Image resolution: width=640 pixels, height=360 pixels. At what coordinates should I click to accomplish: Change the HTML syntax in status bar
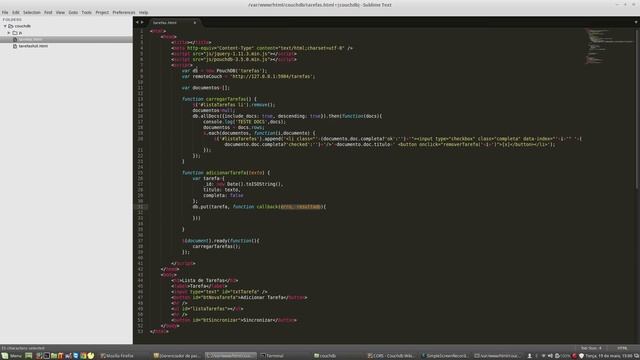coord(622,348)
